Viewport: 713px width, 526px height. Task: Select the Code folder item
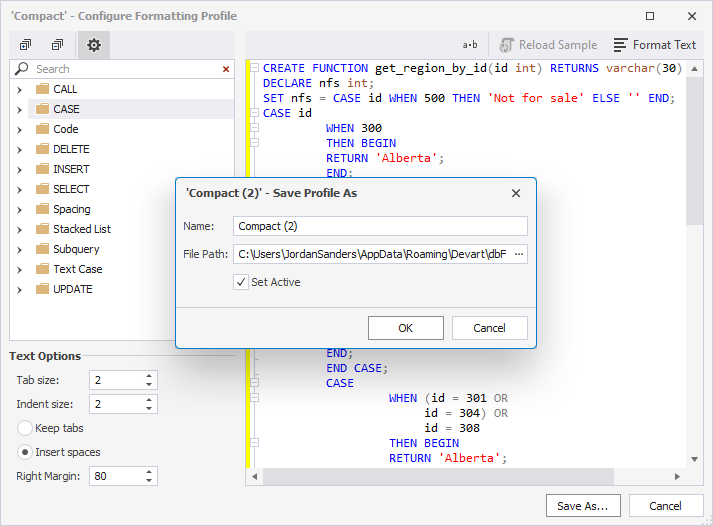click(66, 129)
